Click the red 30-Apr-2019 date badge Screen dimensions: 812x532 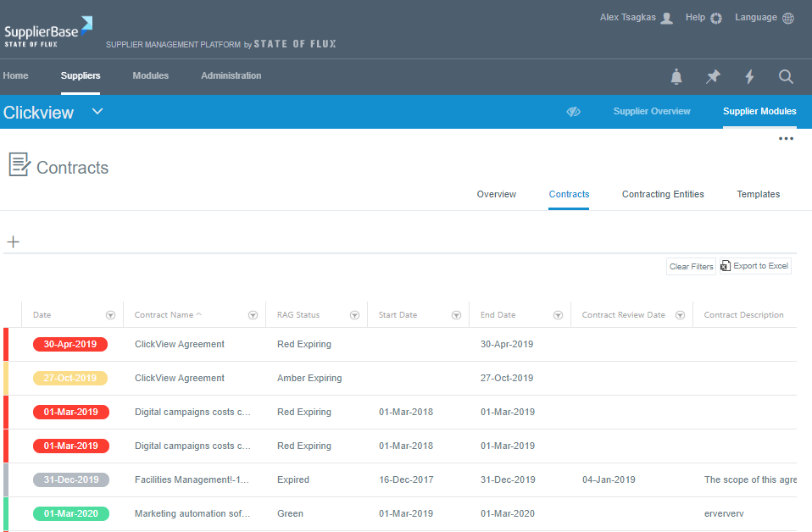70,345
